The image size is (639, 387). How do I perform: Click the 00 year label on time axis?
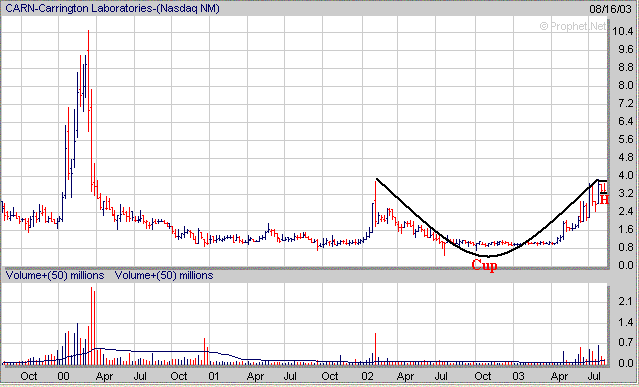tap(63, 376)
